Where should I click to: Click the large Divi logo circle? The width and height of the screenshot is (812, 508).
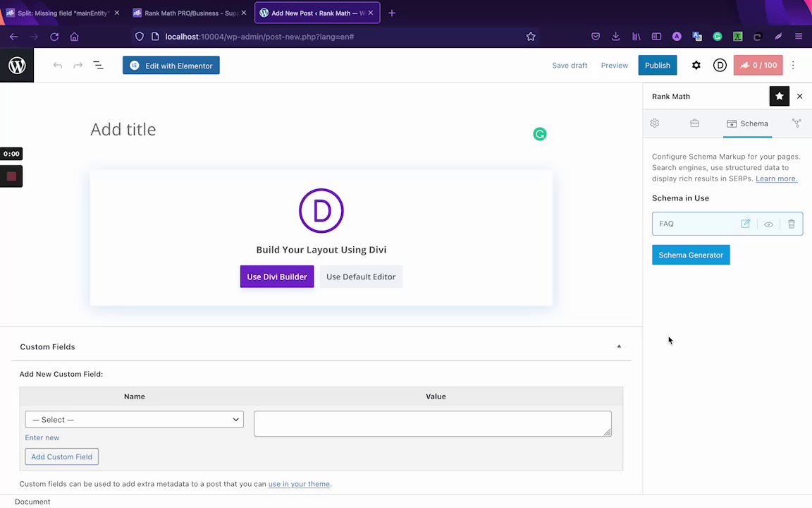(321, 210)
